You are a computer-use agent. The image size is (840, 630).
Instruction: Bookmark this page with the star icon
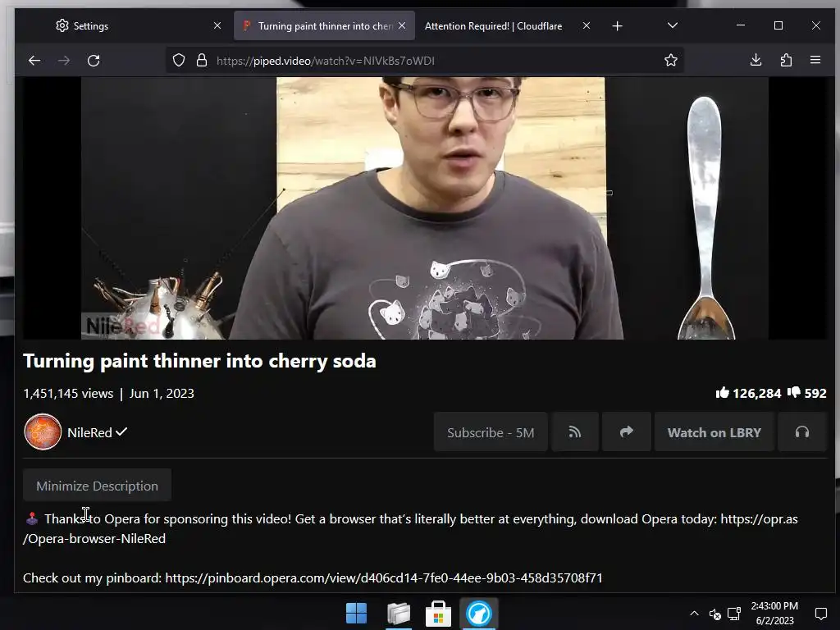(671, 61)
